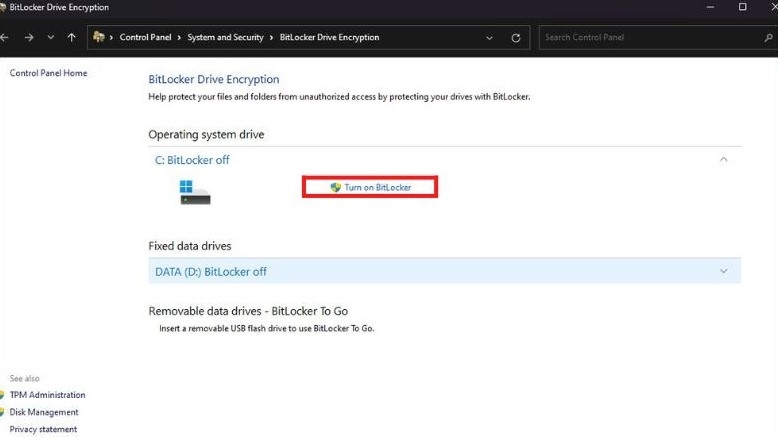Select BitLocker Drive Encryption breadcrumb
This screenshot has width=778, height=437.
(329, 37)
